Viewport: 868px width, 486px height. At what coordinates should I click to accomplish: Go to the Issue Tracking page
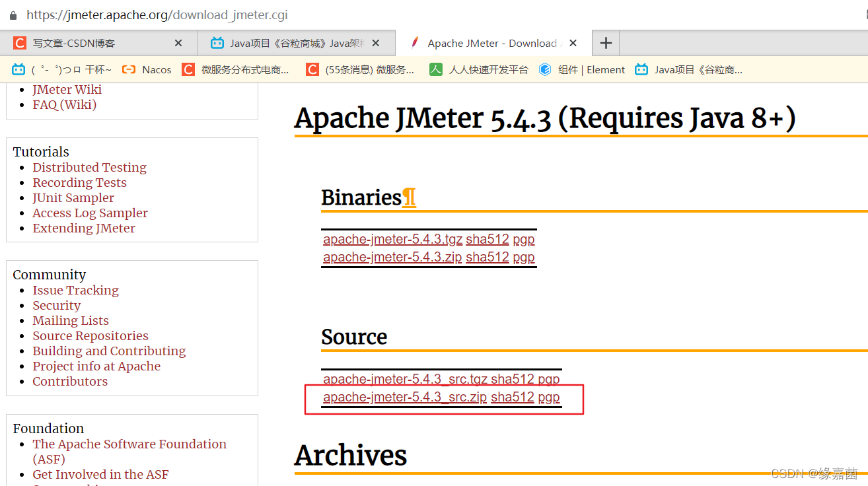tap(76, 290)
